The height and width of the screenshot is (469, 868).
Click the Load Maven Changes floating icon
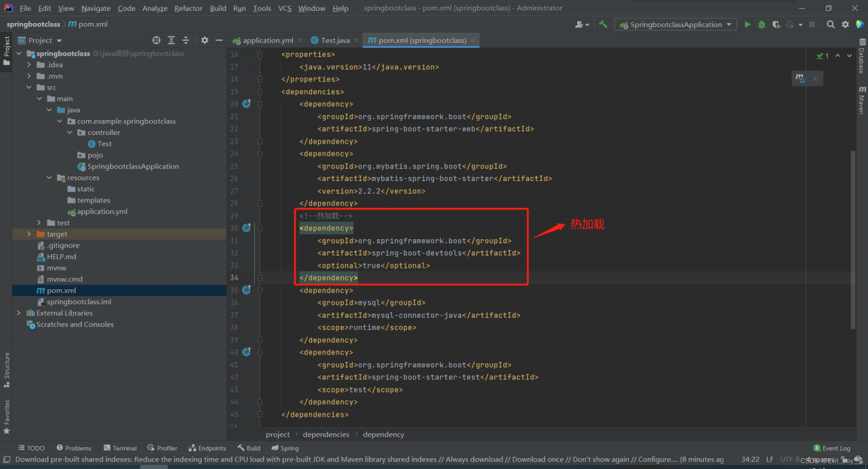pos(801,79)
